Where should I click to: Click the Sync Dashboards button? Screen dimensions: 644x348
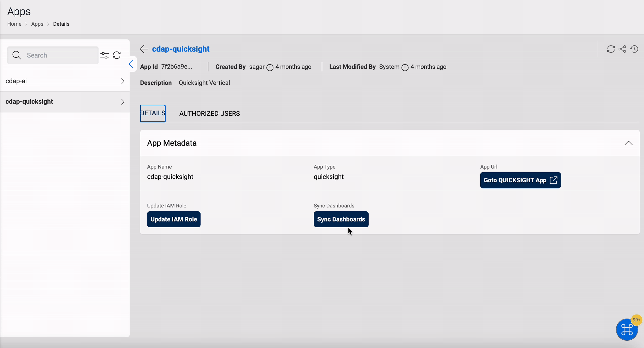[341, 219]
